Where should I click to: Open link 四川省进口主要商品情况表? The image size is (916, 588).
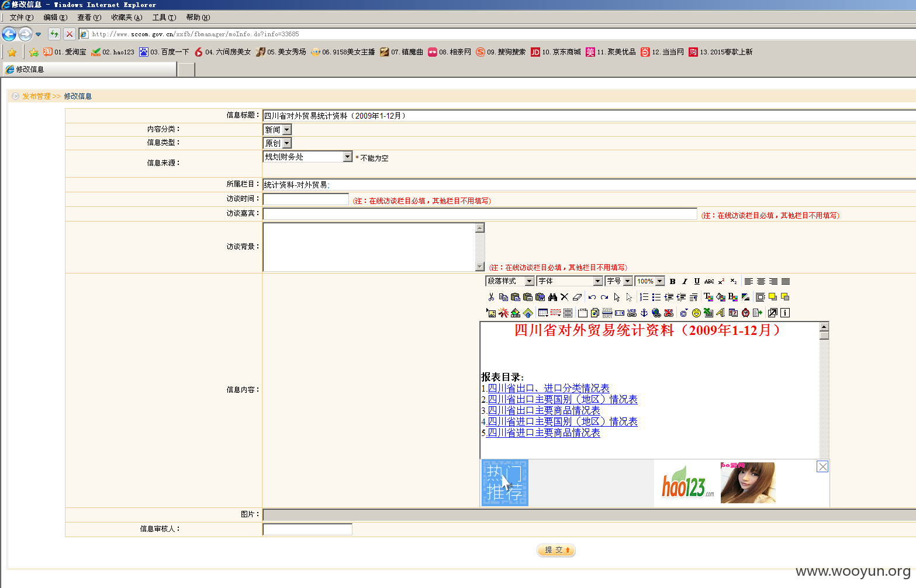tap(544, 433)
